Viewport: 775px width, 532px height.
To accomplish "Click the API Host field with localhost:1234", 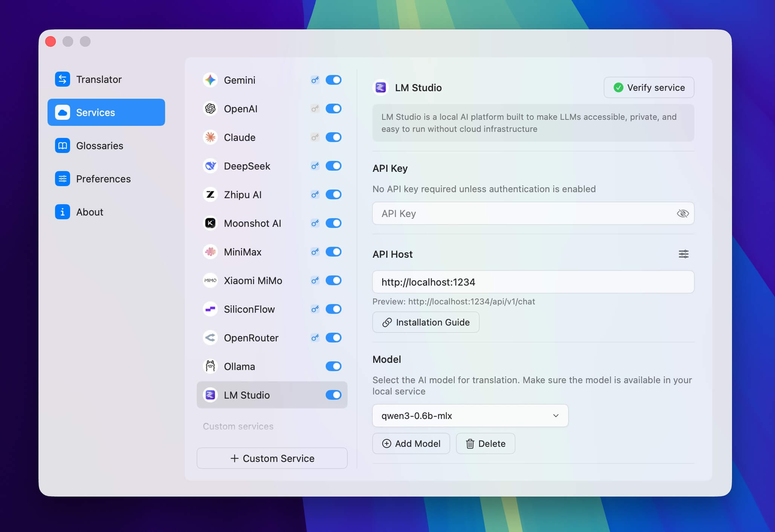I will coord(533,282).
